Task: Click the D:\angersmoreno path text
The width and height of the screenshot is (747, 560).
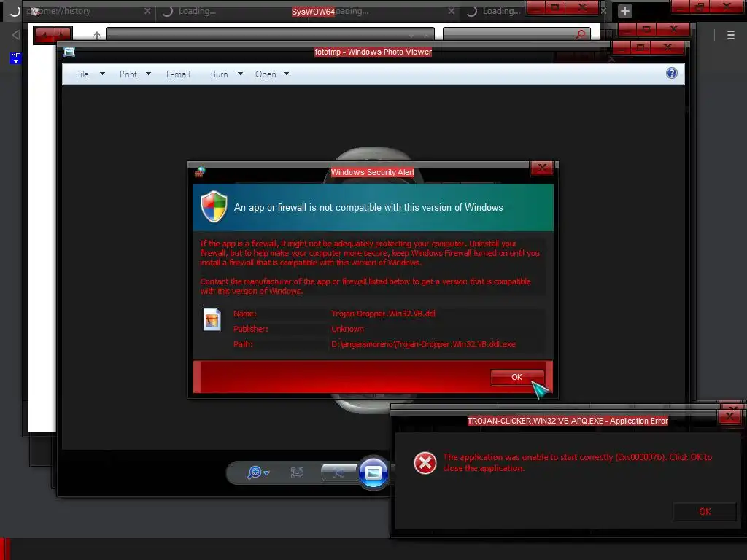Action: click(x=423, y=344)
